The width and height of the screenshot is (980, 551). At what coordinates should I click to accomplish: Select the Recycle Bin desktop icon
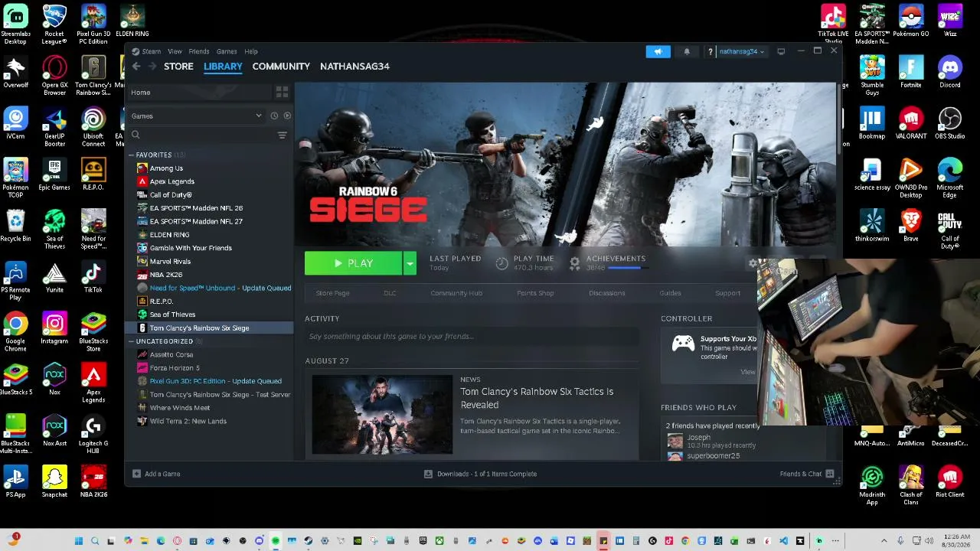15,227
